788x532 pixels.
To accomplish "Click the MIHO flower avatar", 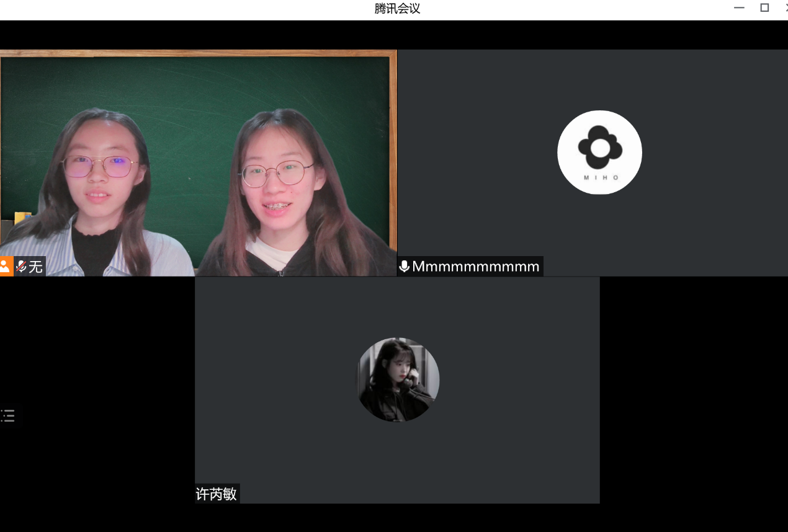I will click(599, 153).
